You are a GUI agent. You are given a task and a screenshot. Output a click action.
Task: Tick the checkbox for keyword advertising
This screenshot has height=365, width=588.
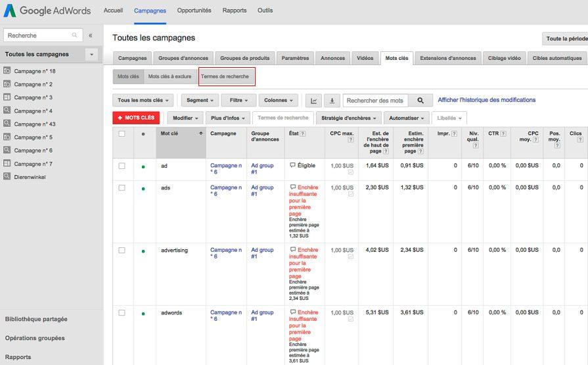(x=122, y=250)
